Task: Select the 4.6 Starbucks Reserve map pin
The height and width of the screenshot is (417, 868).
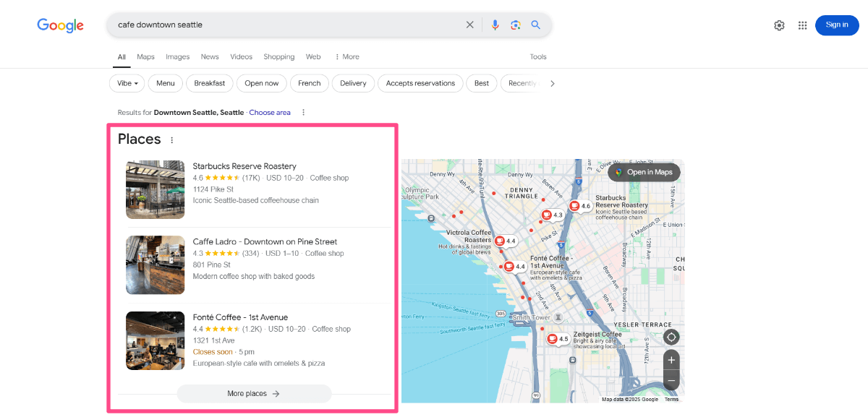Action: 581,206
